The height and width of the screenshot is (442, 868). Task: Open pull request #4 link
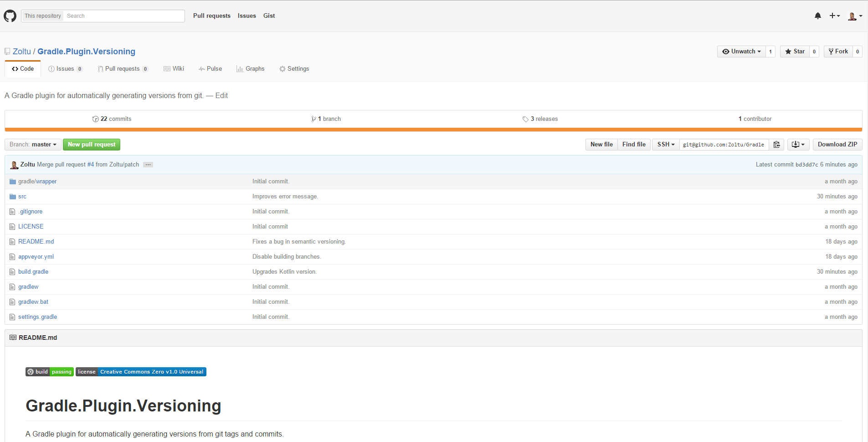91,165
